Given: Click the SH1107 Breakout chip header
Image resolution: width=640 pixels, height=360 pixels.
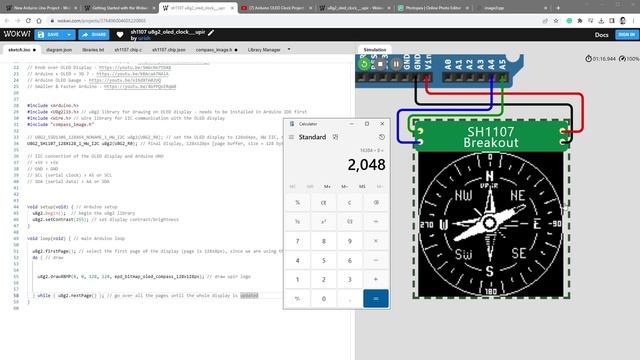Looking at the screenshot, I should point(491,137).
